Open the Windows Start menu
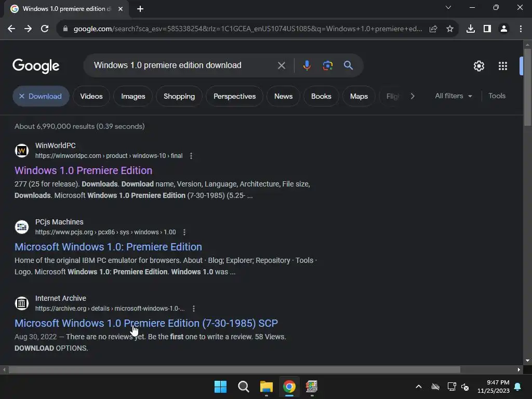This screenshot has height=399, width=532. click(220, 387)
